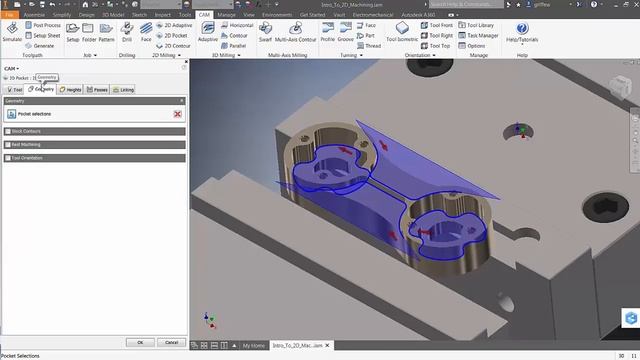Open the Tool Library

click(x=476, y=25)
